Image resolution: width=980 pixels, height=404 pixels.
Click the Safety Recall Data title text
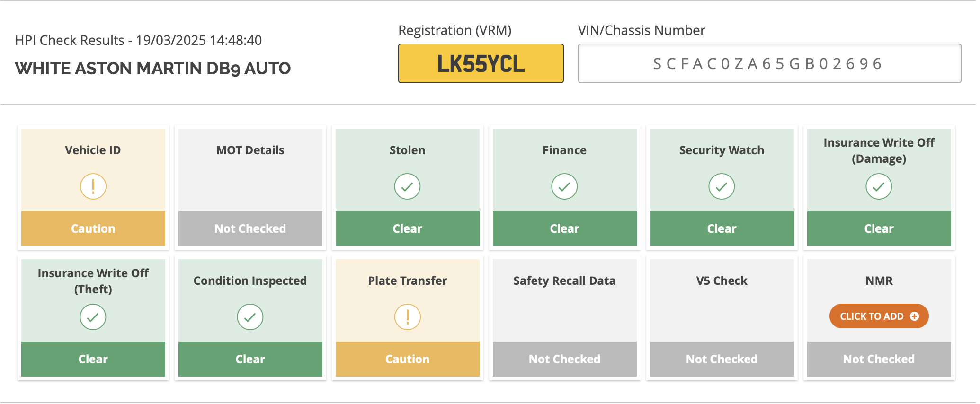click(564, 281)
